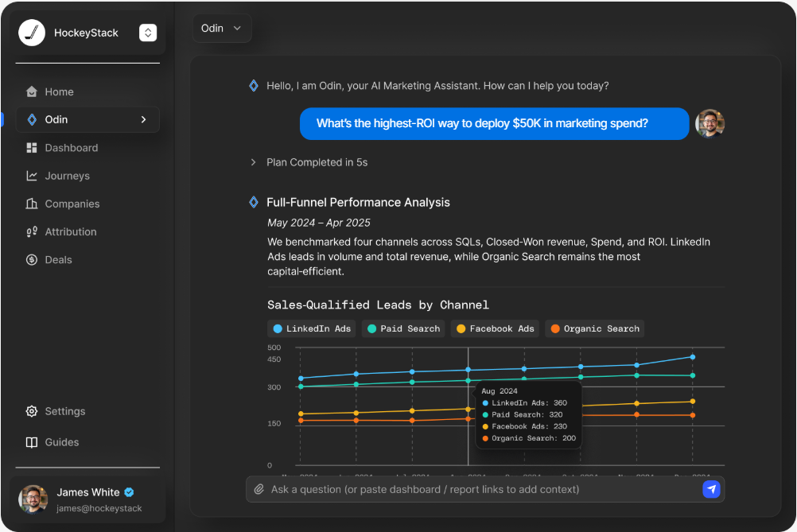Click the Aug 2024 LinkedIn Ads data point
The width and height of the screenshot is (797, 532).
[x=468, y=370]
